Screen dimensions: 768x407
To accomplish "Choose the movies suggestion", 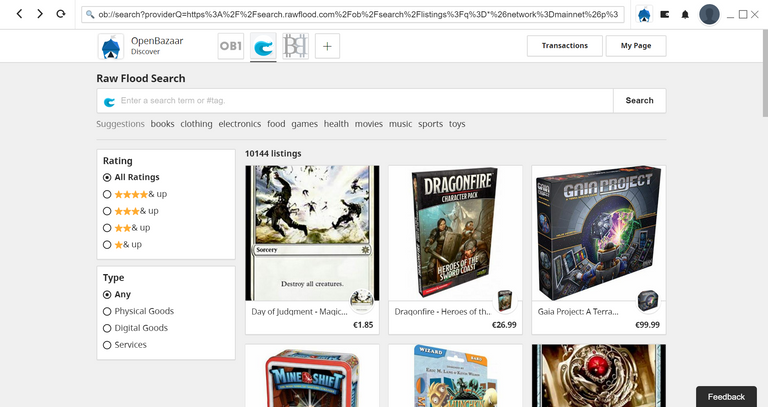I will [x=368, y=124].
